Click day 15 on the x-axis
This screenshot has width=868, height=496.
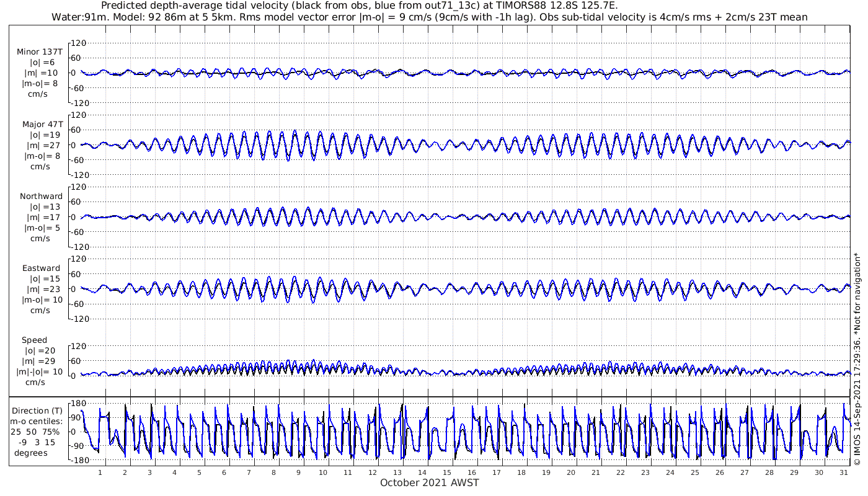click(x=447, y=472)
